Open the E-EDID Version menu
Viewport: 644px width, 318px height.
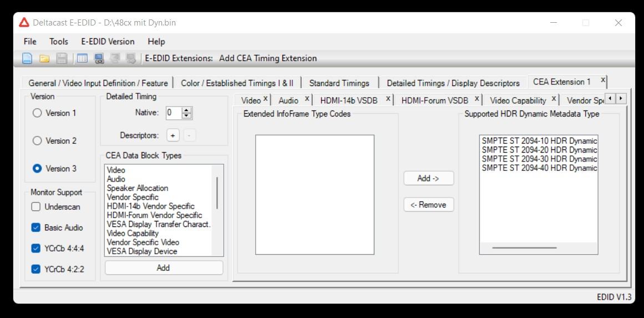[x=108, y=42]
